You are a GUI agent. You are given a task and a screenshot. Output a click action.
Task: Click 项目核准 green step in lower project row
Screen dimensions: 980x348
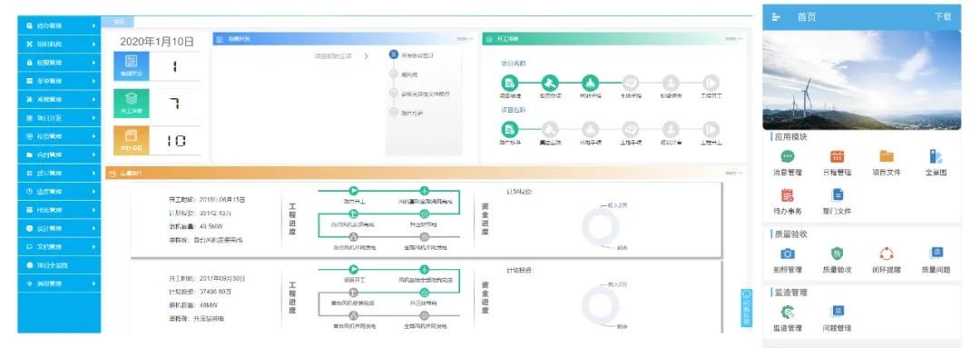[x=509, y=130]
